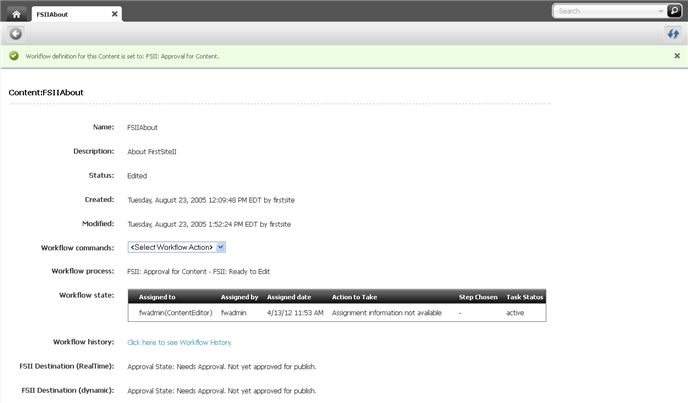
Task: Click the RealTime destination approval state text
Action: pyautogui.click(x=222, y=367)
